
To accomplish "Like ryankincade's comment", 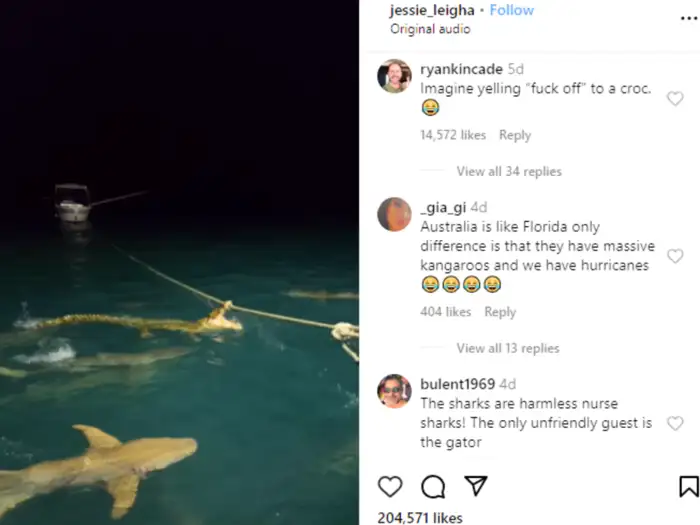I will pyautogui.click(x=675, y=98).
